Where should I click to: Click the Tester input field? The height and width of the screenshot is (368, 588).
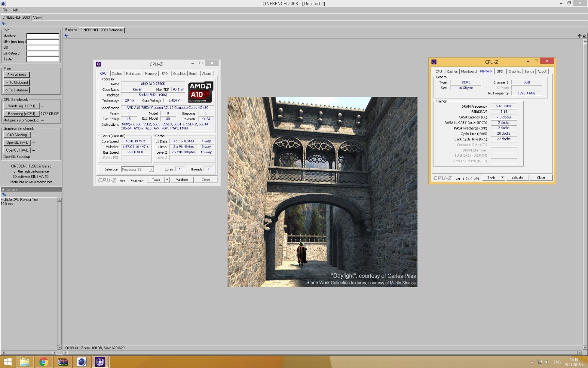coord(43,59)
